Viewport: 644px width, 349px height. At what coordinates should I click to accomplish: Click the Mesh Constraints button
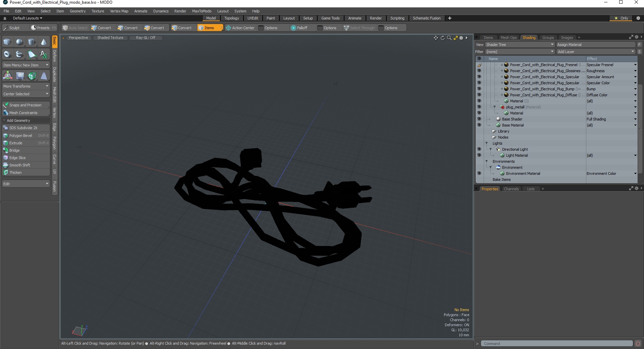(x=26, y=113)
